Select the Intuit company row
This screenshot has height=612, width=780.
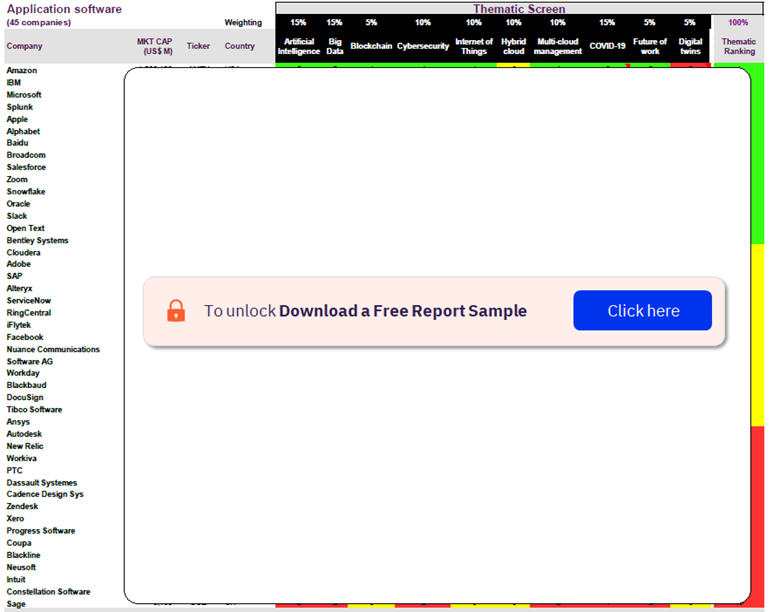click(16, 579)
